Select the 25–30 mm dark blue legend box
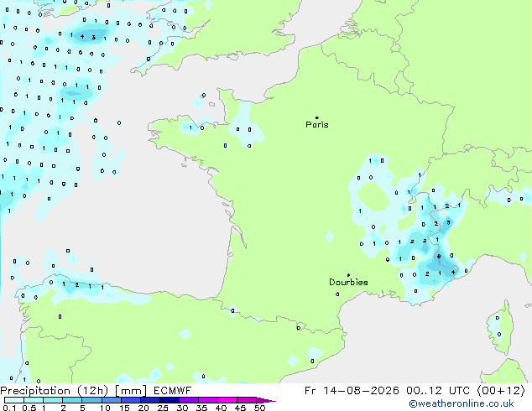This screenshot has height=411, width=532. (169, 400)
